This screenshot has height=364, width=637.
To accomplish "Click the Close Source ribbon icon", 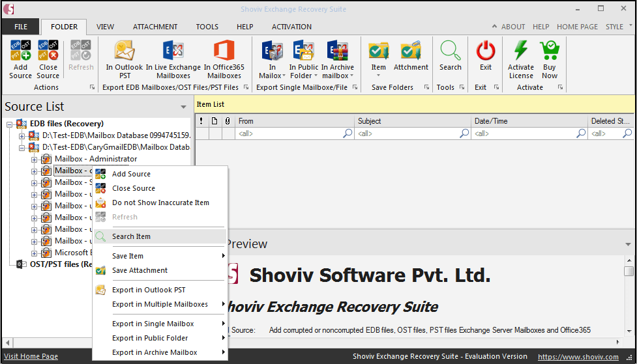I will [48, 50].
